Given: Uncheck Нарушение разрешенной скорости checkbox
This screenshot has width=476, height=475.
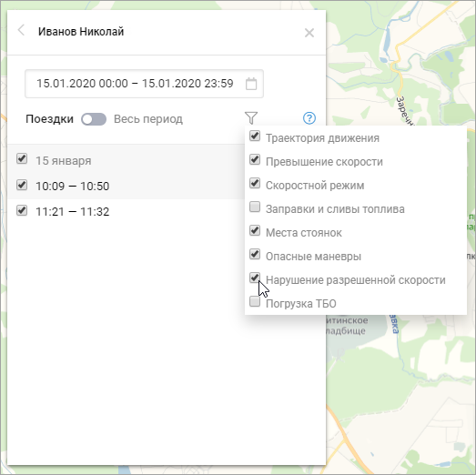Looking at the screenshot, I should (255, 278).
